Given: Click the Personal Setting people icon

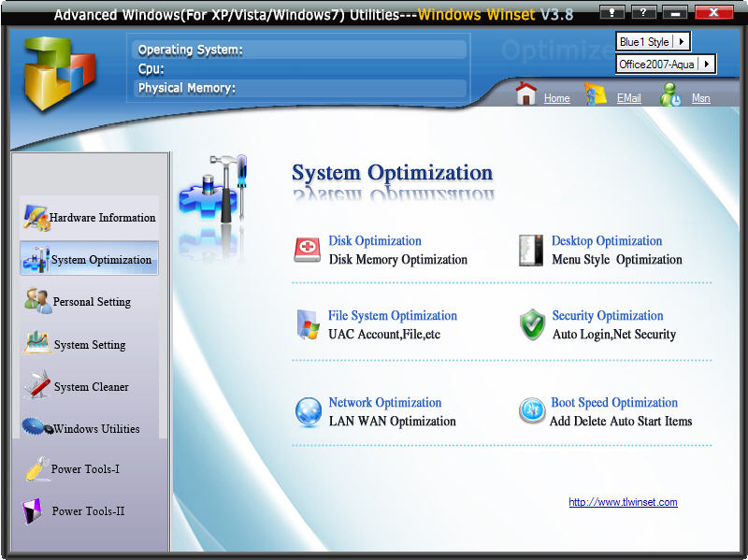Looking at the screenshot, I should [x=37, y=301].
